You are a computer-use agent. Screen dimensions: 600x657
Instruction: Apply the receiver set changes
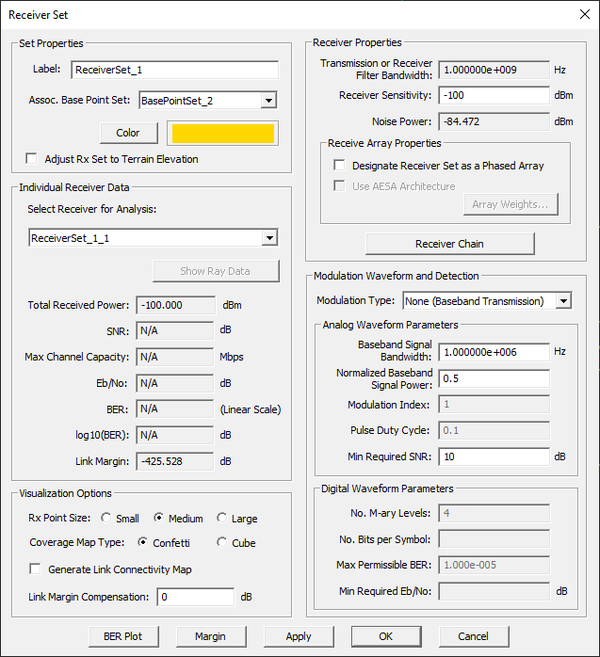click(299, 636)
